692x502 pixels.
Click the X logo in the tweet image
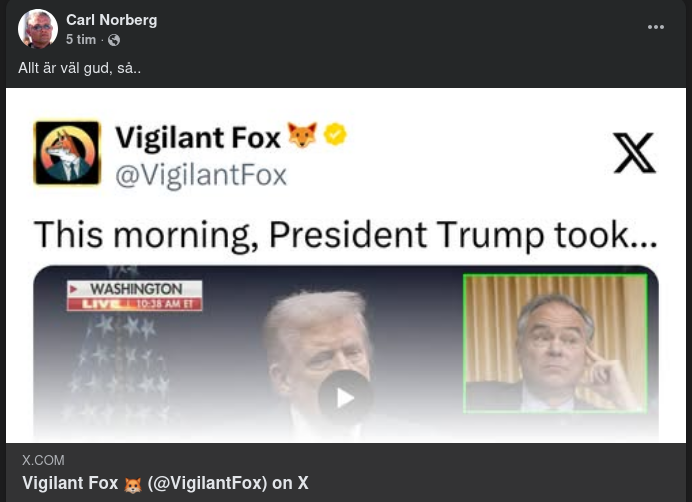pos(634,153)
